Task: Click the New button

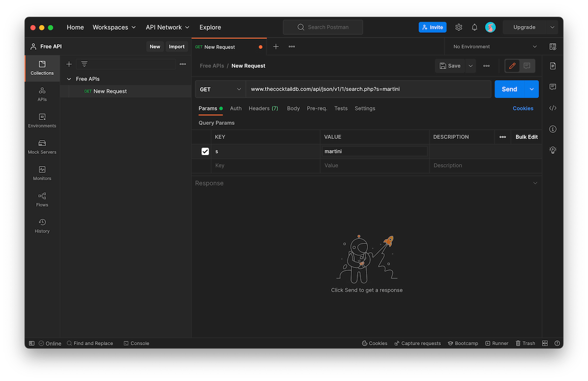Action: [x=155, y=47]
